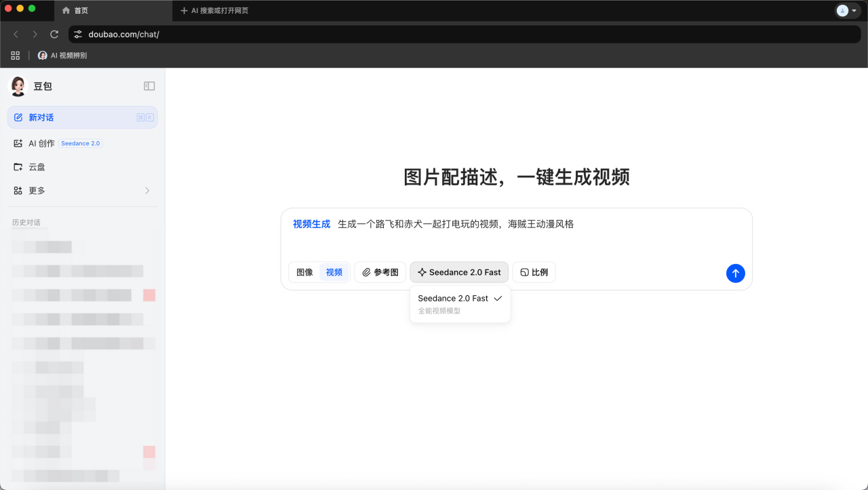Open the AI 视频辨别 bookmark

pos(62,56)
